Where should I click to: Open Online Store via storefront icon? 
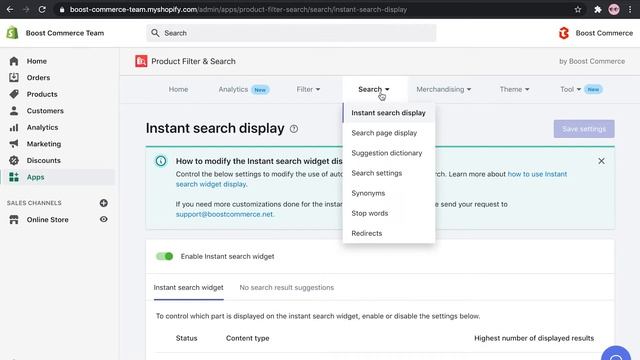14,220
